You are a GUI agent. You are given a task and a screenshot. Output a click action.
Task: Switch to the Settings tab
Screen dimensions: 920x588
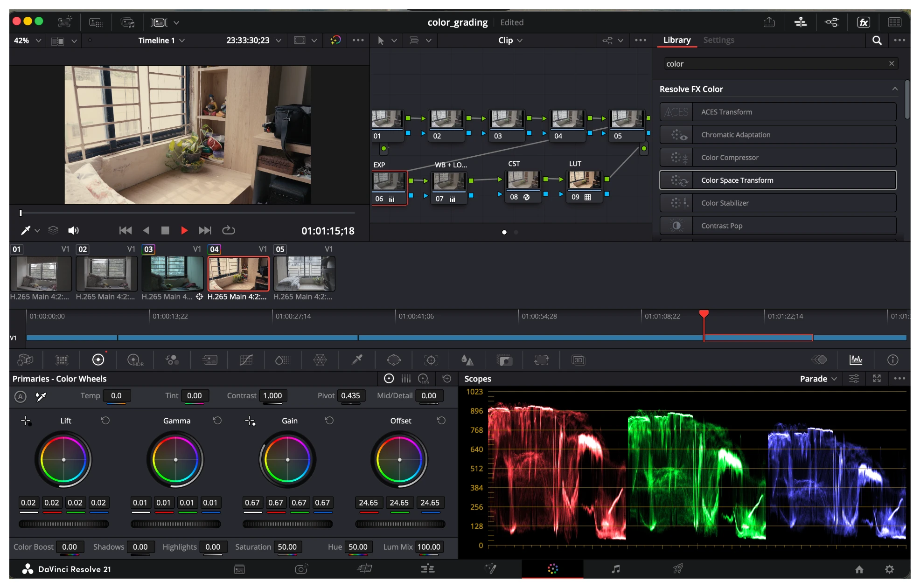718,40
